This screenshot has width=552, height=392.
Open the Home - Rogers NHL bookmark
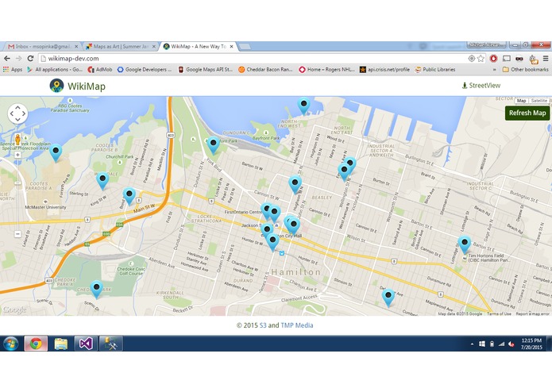(x=327, y=70)
